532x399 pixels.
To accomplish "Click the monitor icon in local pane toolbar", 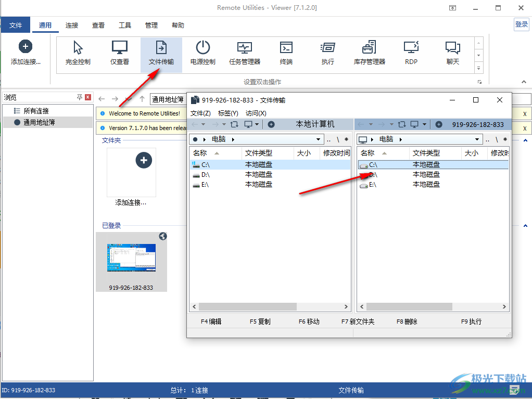I will tap(248, 124).
